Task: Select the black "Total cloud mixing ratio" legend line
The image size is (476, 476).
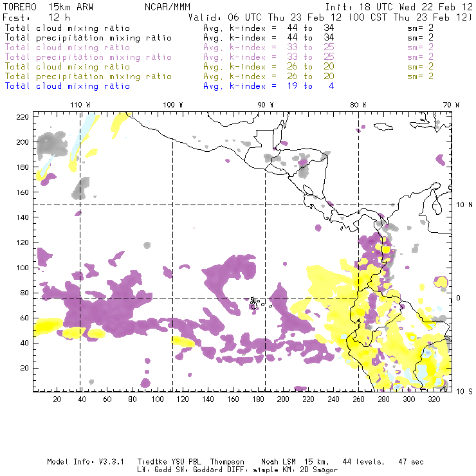Action: 68,28
